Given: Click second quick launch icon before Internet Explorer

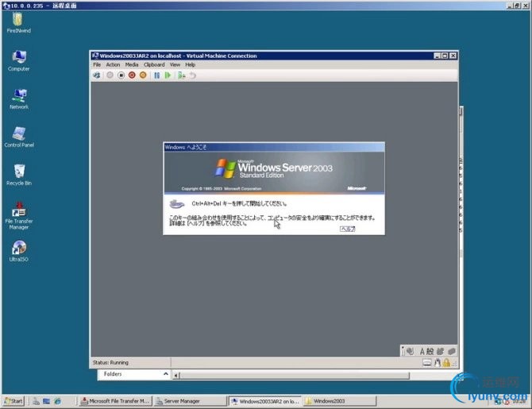Looking at the screenshot, I should [x=47, y=402].
